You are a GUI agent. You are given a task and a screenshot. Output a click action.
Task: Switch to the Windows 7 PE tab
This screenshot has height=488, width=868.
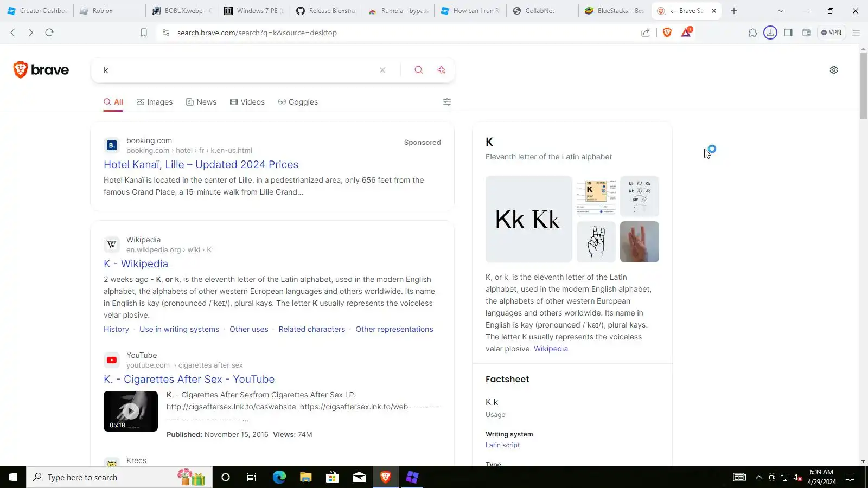(x=254, y=11)
